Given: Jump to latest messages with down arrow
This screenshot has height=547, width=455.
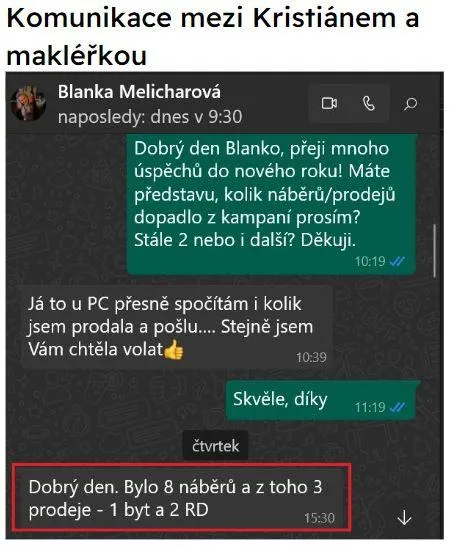Looking at the screenshot, I should 404,517.
